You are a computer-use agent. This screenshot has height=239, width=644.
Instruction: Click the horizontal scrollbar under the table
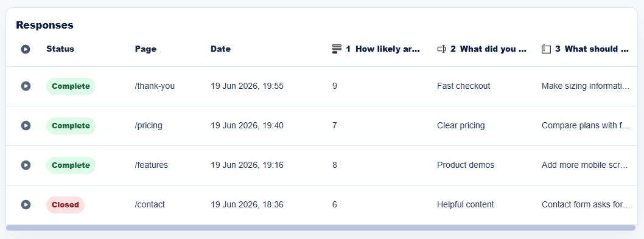point(321,227)
